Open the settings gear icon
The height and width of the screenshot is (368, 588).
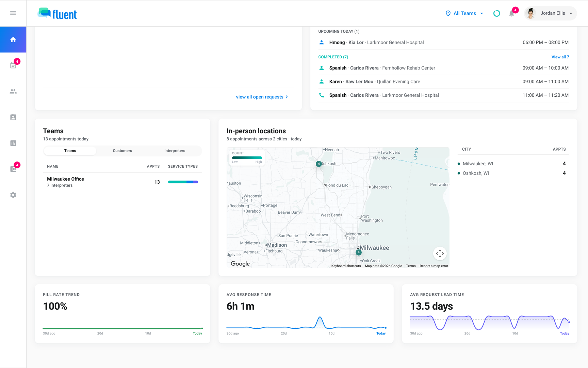click(13, 195)
